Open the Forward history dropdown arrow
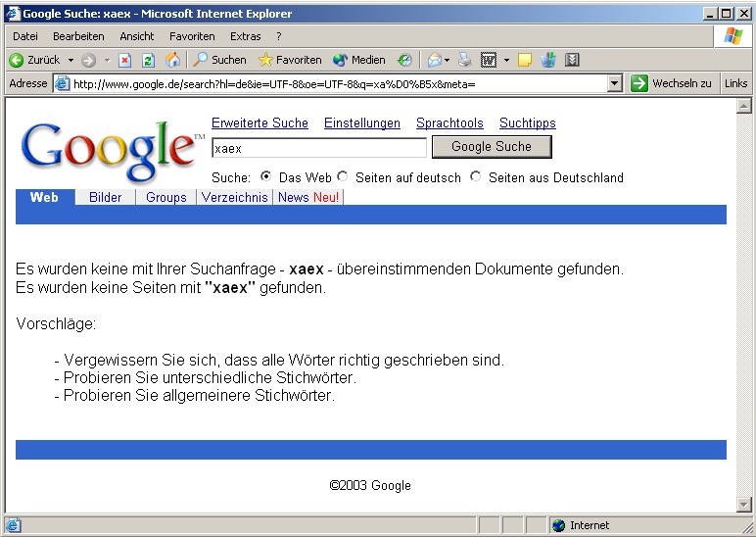 107,61
